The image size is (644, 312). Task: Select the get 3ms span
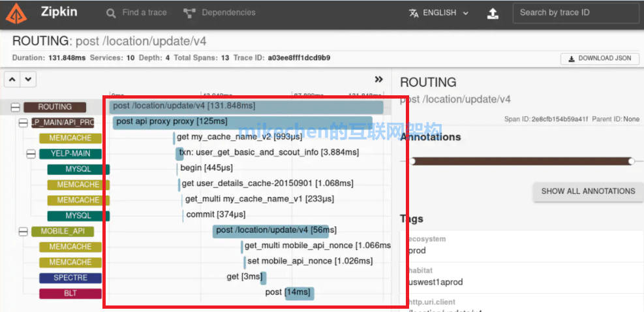(x=247, y=277)
